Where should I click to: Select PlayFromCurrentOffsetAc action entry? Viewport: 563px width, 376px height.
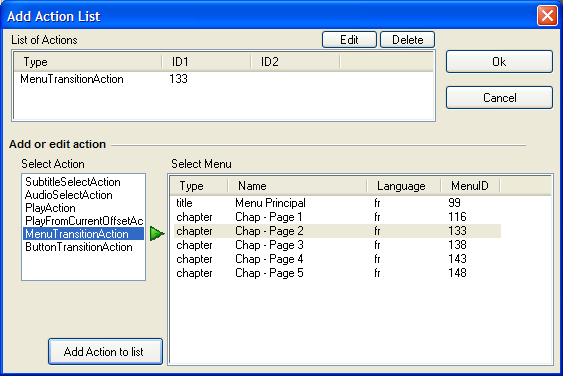84,221
